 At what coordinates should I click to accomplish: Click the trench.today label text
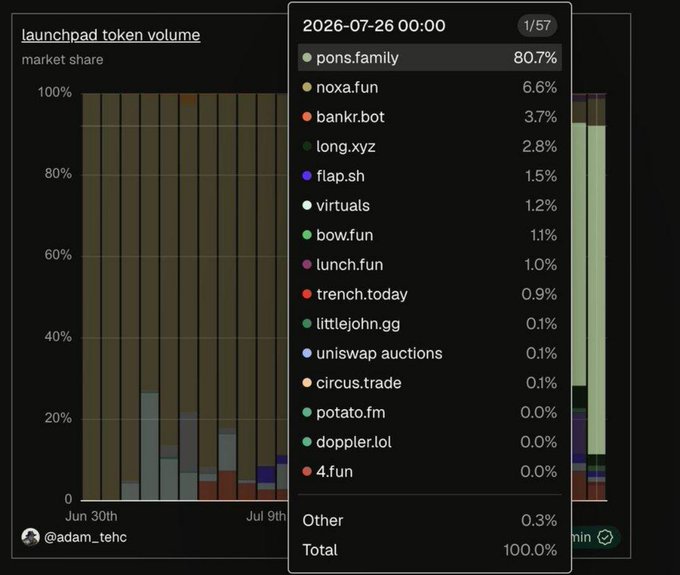click(x=362, y=294)
